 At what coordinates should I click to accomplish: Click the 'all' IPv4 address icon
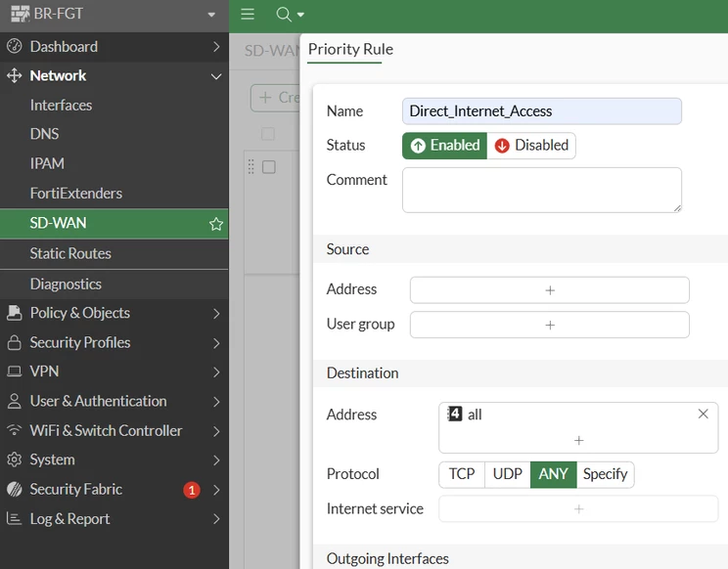pyautogui.click(x=455, y=414)
